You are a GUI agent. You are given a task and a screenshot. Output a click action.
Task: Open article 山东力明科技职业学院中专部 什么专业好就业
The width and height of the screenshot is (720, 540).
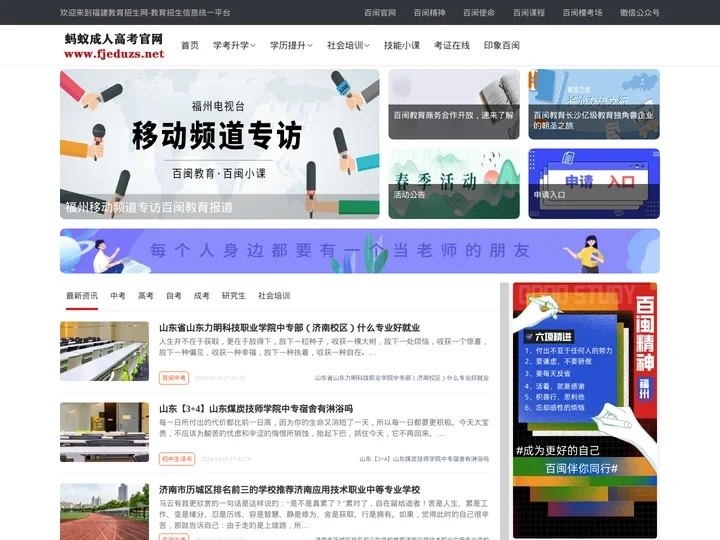(x=289, y=327)
